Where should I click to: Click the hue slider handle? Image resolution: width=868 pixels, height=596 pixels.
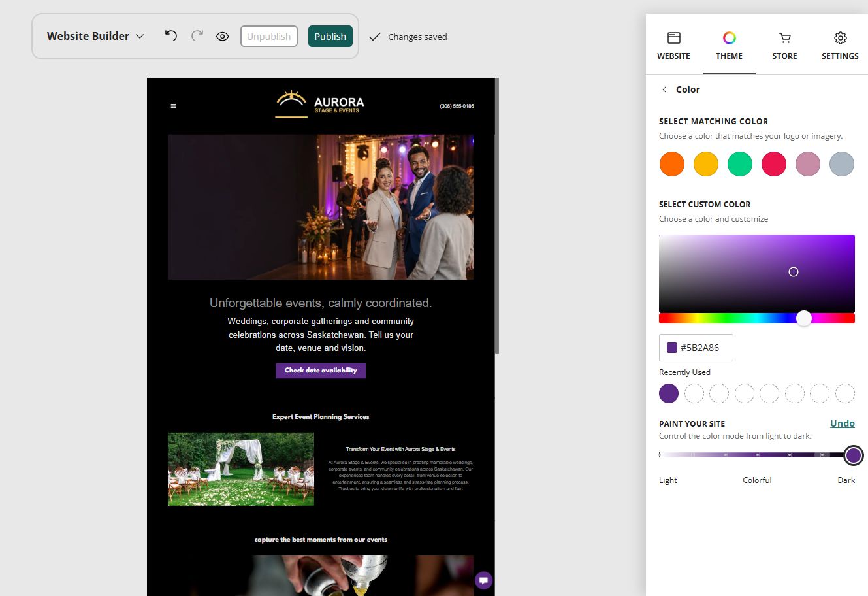804,318
